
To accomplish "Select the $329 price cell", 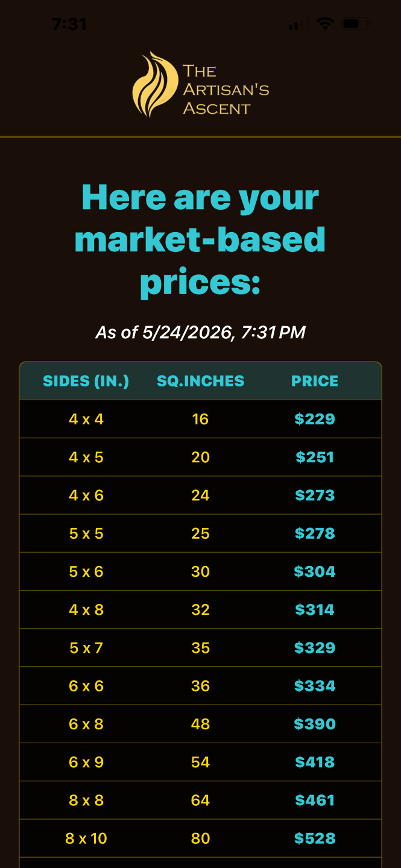I will pos(315,647).
